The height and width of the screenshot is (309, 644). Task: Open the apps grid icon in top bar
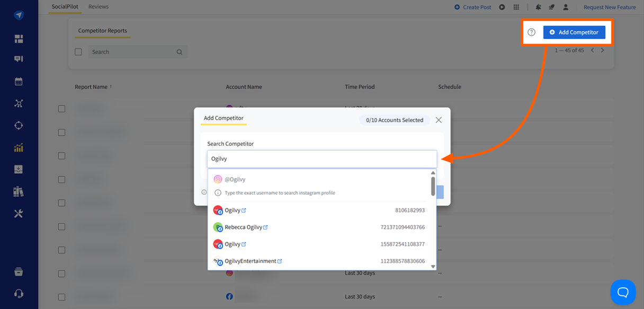[x=516, y=7]
